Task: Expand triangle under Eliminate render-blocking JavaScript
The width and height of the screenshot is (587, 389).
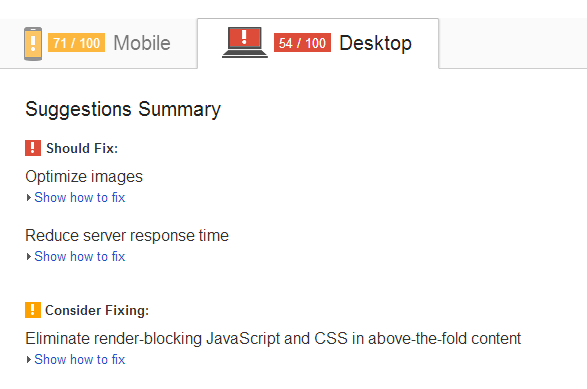Action: click(29, 359)
